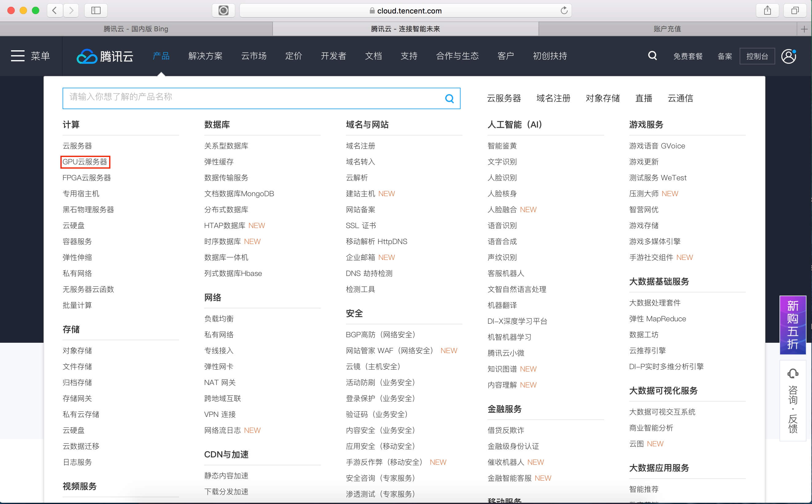Expand the 产品 navigation menu
This screenshot has width=812, height=504.
(x=161, y=56)
